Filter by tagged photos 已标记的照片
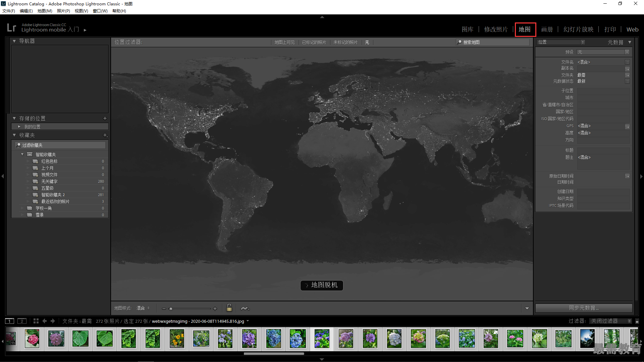The width and height of the screenshot is (644, 362). 314,42
